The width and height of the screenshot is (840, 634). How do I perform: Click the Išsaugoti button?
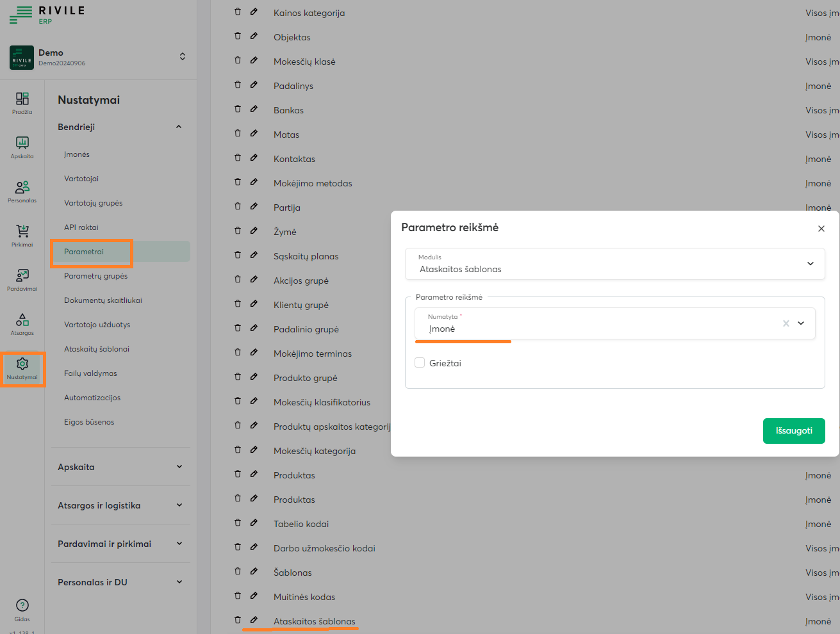click(793, 431)
